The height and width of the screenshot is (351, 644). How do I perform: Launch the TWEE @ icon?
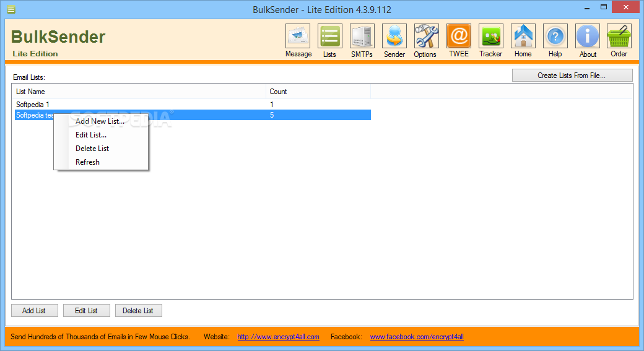coord(459,36)
